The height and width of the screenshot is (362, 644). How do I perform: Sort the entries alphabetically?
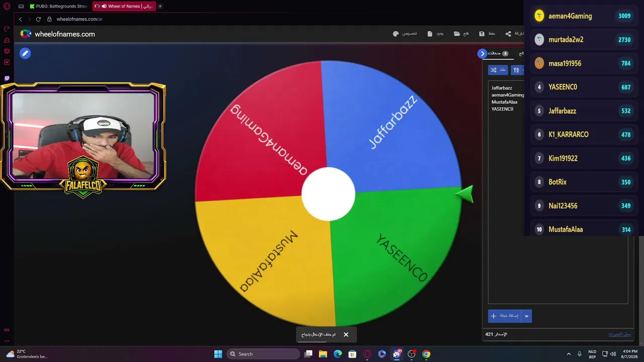coord(517,70)
